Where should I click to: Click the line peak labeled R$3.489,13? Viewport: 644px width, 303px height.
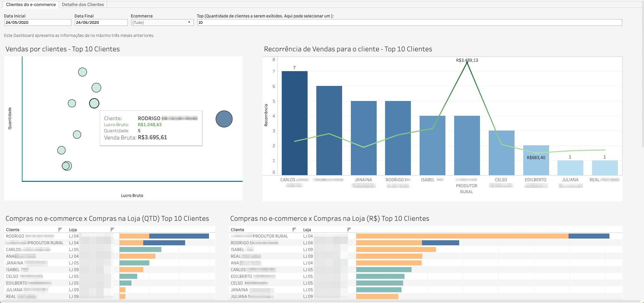click(x=467, y=62)
